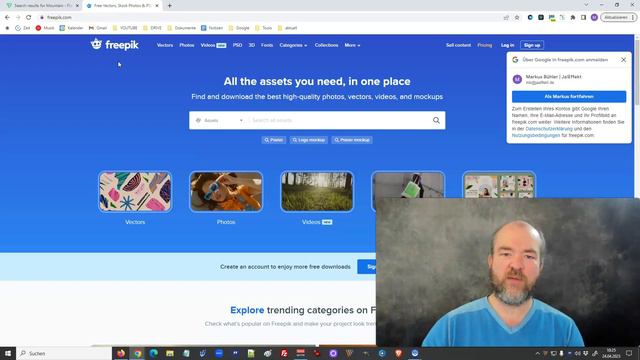Open the Photos category thumbnail
The height and width of the screenshot is (360, 640).
(226, 192)
